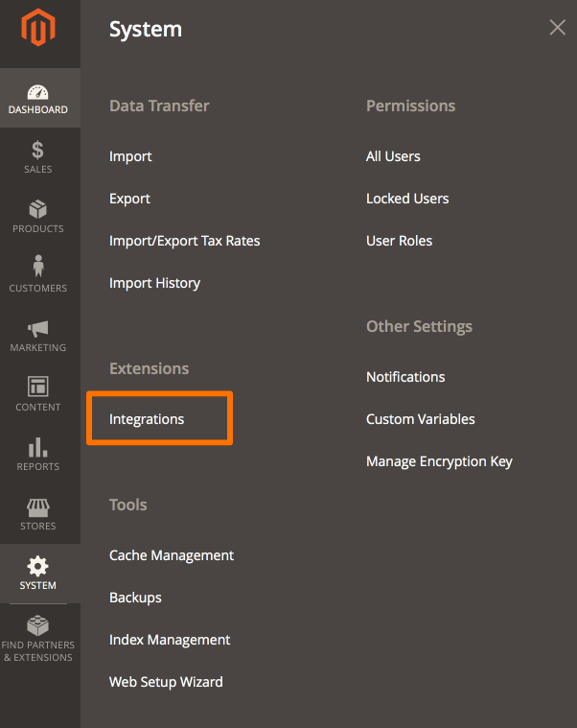
Task: Open the Export menu item
Action: coord(129,199)
